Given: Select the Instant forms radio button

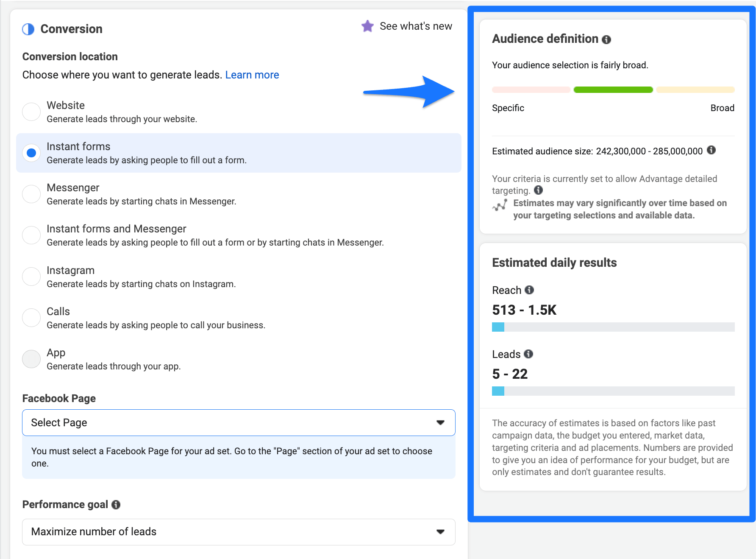Looking at the screenshot, I should 31,153.
